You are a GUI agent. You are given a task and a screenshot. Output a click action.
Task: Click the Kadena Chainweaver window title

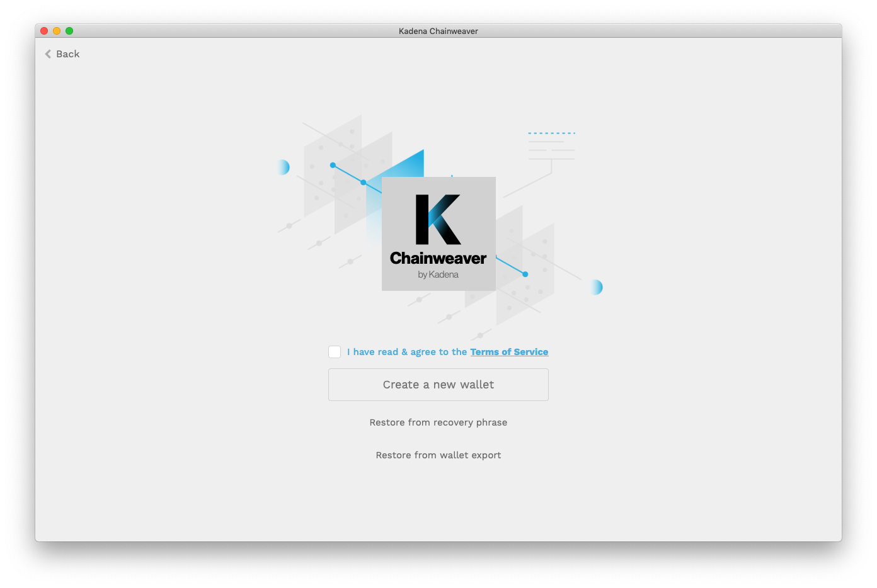438,31
